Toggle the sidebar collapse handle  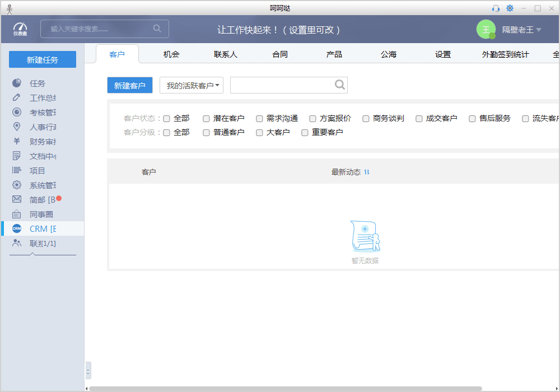tap(88, 371)
